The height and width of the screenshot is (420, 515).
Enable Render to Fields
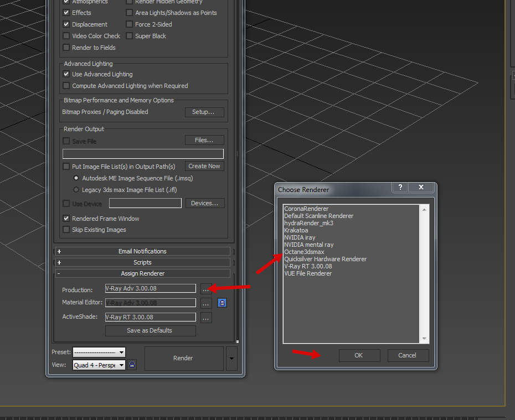[66, 47]
